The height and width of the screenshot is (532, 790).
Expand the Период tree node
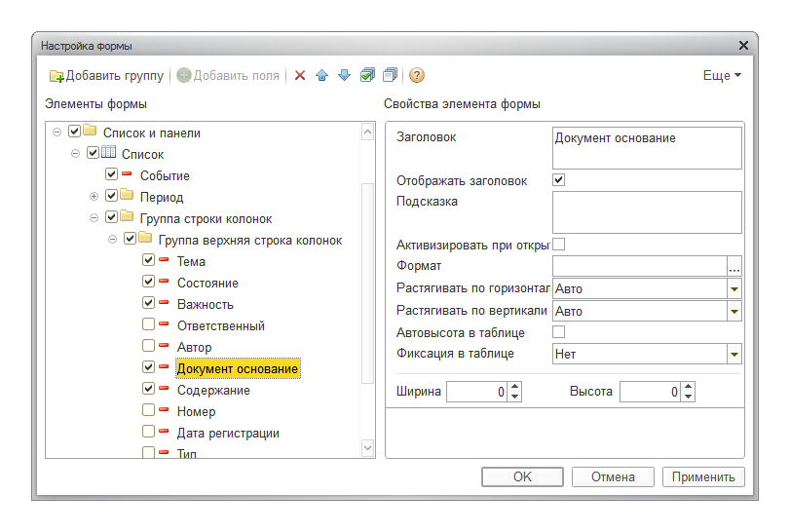pyautogui.click(x=94, y=197)
